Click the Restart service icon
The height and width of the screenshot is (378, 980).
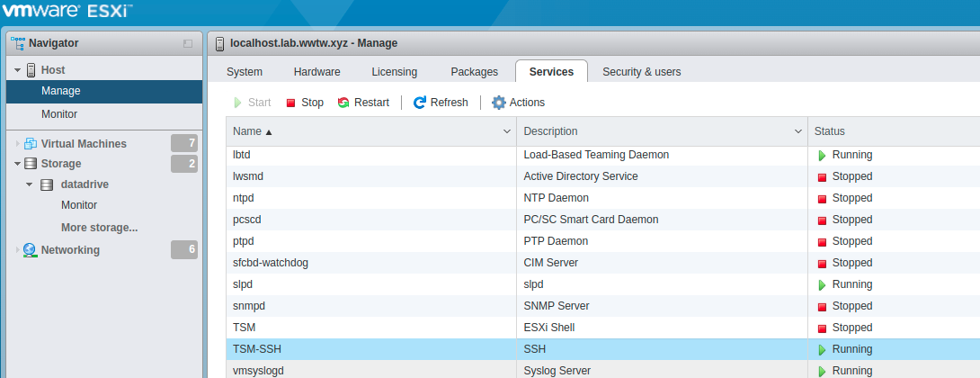click(343, 103)
